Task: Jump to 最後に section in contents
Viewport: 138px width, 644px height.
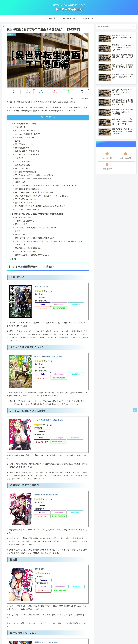Action: 14,259
